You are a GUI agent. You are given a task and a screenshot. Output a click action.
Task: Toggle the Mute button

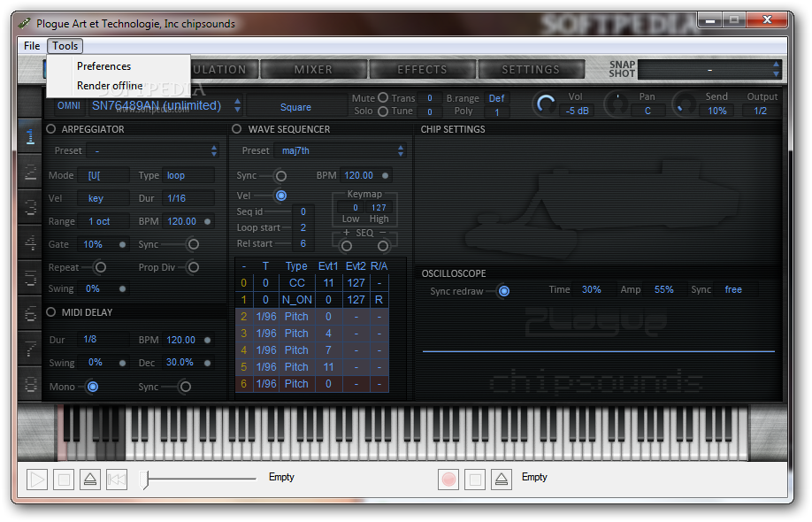click(383, 97)
